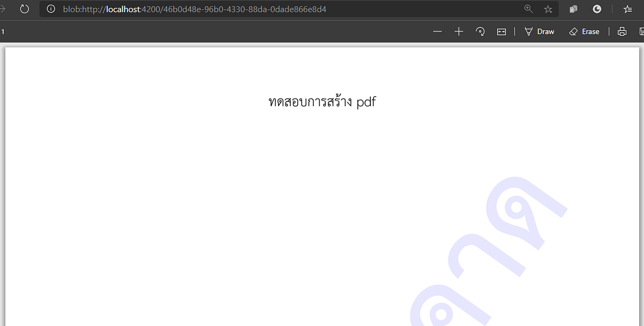The width and height of the screenshot is (644, 326).
Task: Rotate the PDF page
Action: [480, 31]
